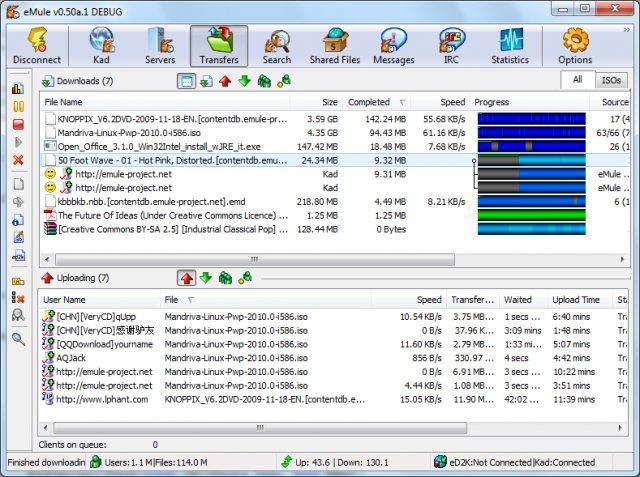Open the IRC chat window

click(x=451, y=46)
